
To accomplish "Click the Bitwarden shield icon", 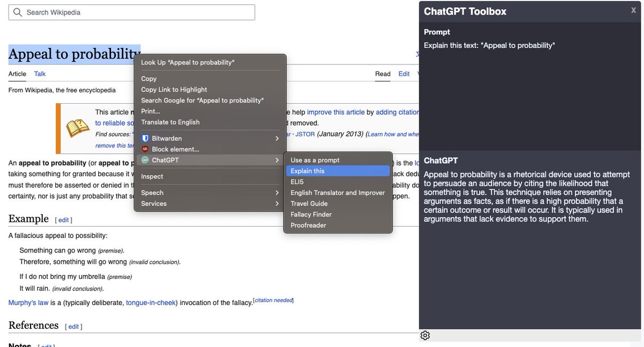I will tap(145, 138).
